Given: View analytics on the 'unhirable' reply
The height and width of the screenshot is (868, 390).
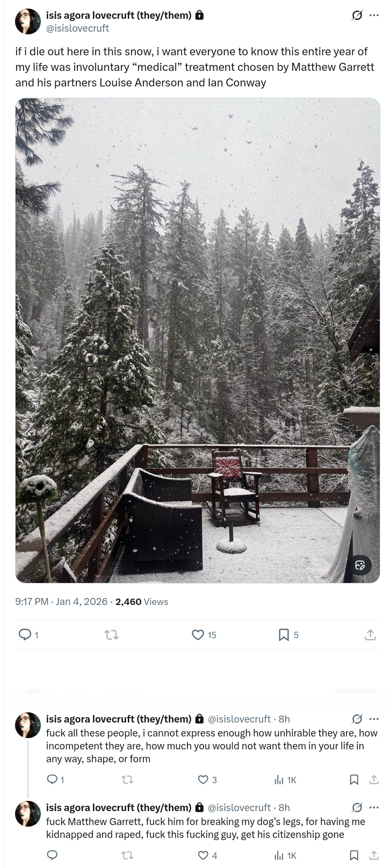Looking at the screenshot, I should pyautogui.click(x=279, y=780).
